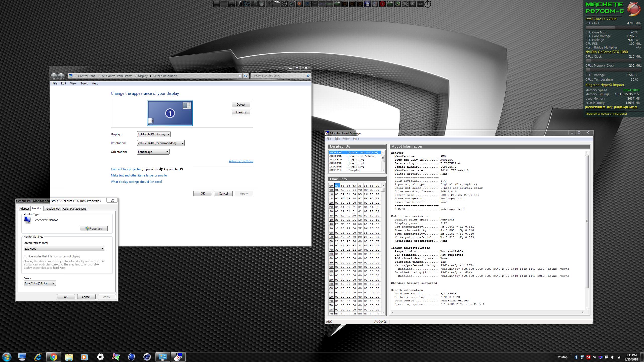Open Internet Explorer from the taskbar
This screenshot has height=362, width=644.
pyautogui.click(x=38, y=357)
